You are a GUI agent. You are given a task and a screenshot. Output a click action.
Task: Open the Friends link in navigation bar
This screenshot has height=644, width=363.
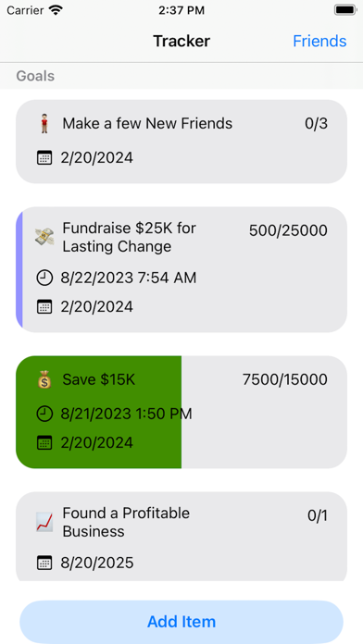click(x=319, y=41)
